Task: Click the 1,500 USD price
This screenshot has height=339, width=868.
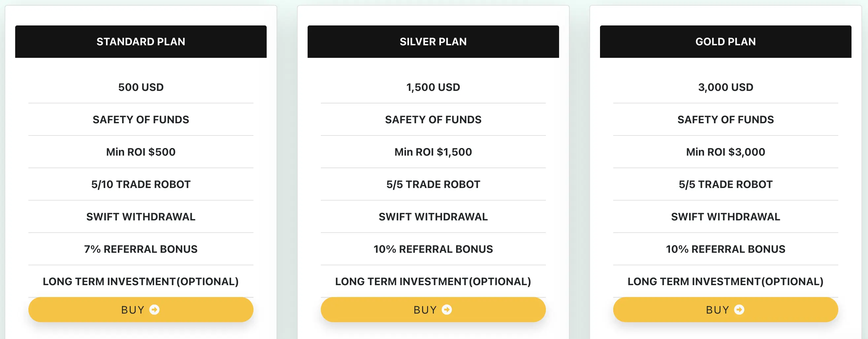Action: click(433, 87)
